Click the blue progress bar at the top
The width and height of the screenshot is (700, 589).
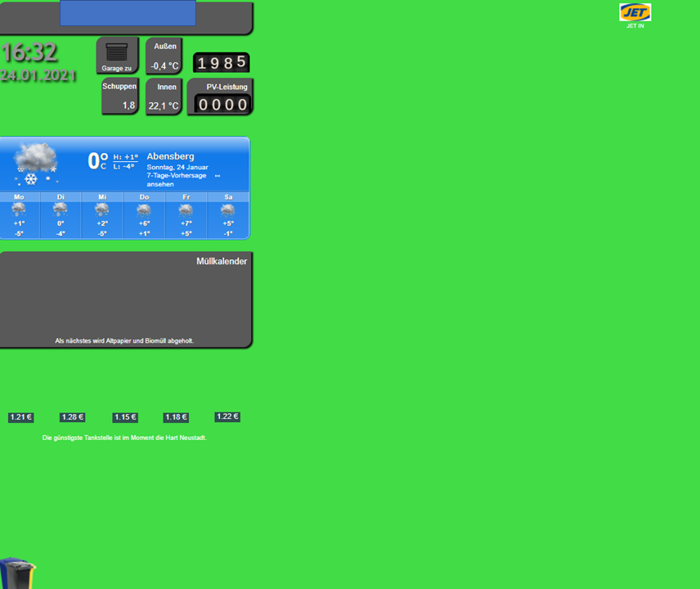pyautogui.click(x=127, y=14)
